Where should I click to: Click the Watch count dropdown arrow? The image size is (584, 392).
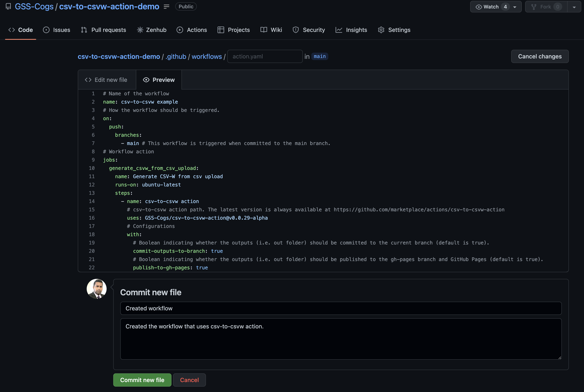[515, 6]
